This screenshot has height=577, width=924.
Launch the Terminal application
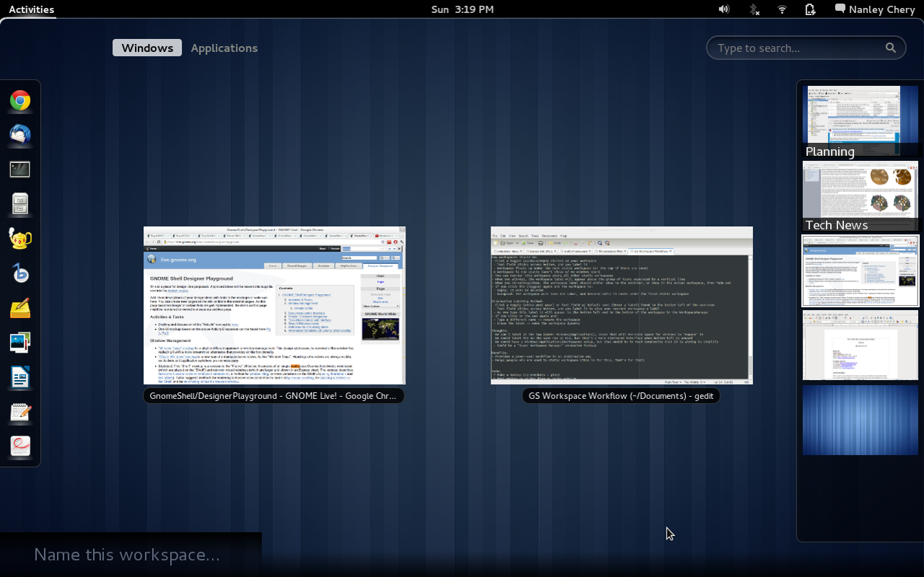(x=19, y=169)
